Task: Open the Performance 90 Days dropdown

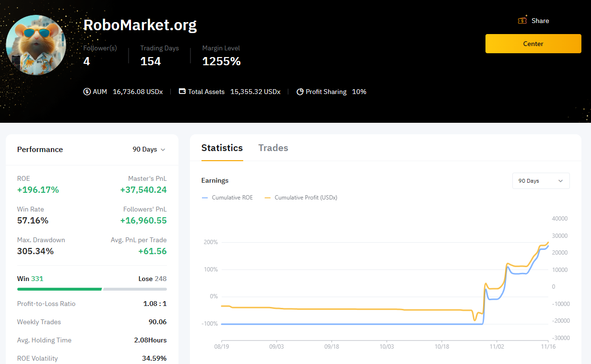Action: click(x=149, y=150)
